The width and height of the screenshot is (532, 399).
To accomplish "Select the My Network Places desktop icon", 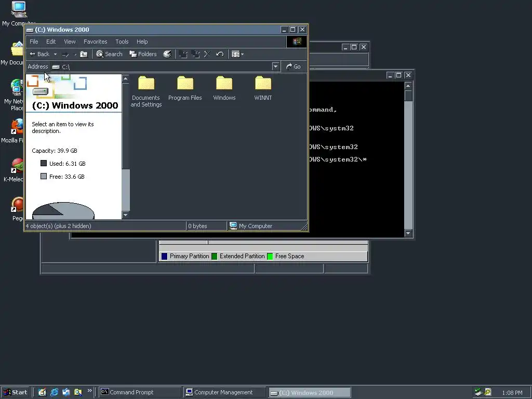I will click(14, 95).
